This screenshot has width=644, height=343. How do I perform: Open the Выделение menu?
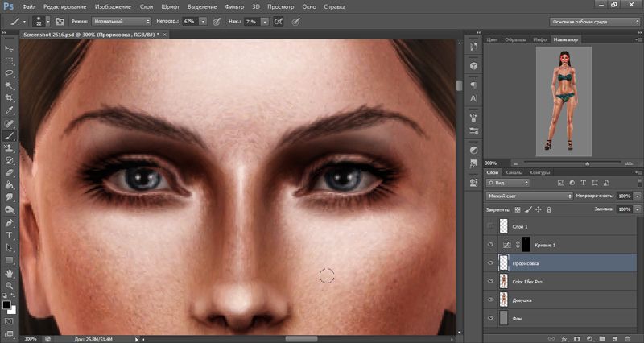(202, 6)
